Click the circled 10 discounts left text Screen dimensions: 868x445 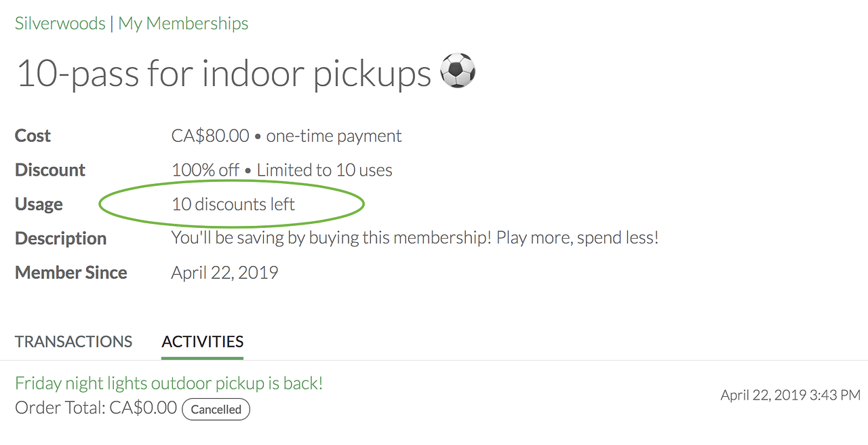(233, 204)
